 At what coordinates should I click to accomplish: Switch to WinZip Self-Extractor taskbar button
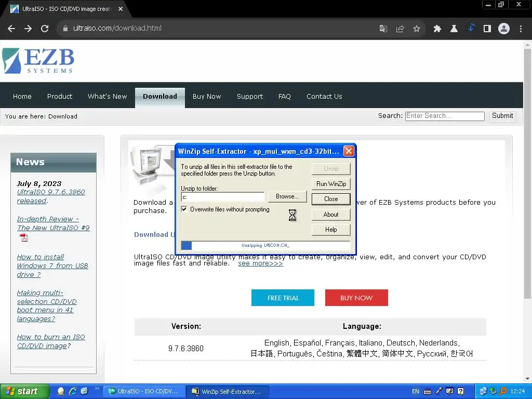[228, 391]
